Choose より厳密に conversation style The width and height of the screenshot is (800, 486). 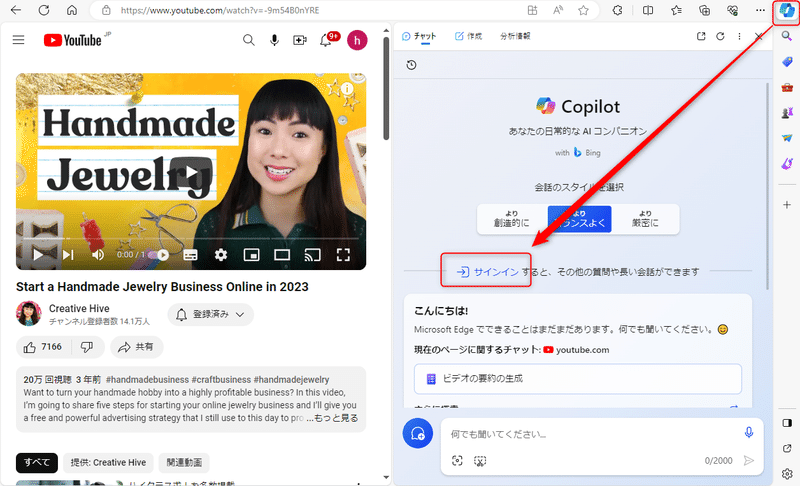[645, 219]
